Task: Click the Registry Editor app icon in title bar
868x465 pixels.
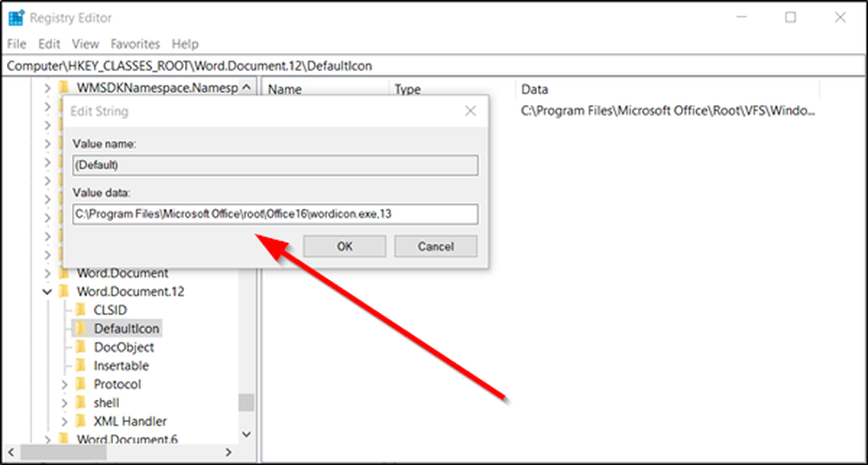Action: click(x=15, y=17)
